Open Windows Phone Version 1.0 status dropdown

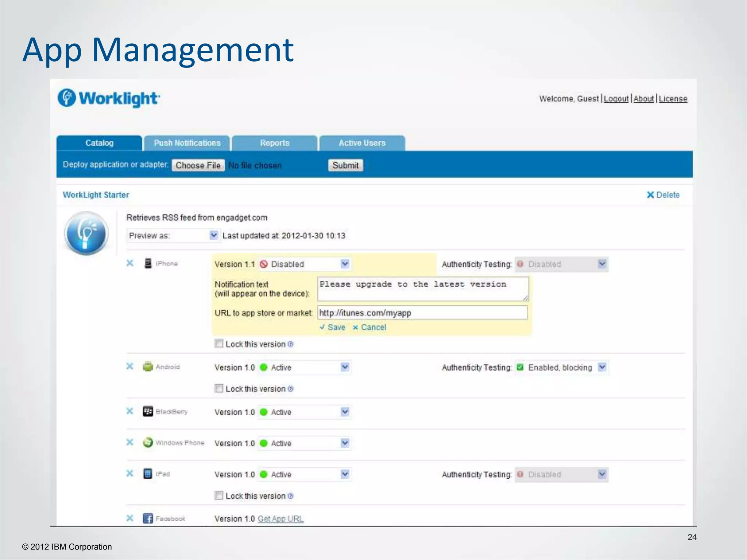click(x=304, y=443)
